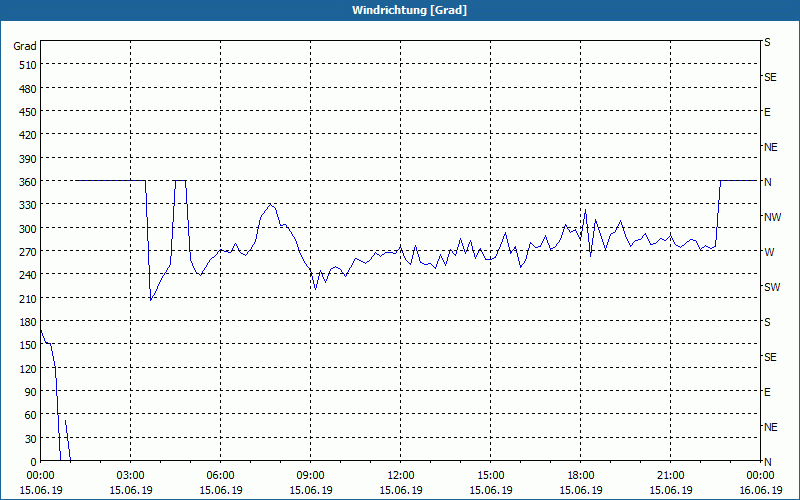Click the 09:00 time label on x-axis
The height and width of the screenshot is (500, 800).
pos(311,476)
